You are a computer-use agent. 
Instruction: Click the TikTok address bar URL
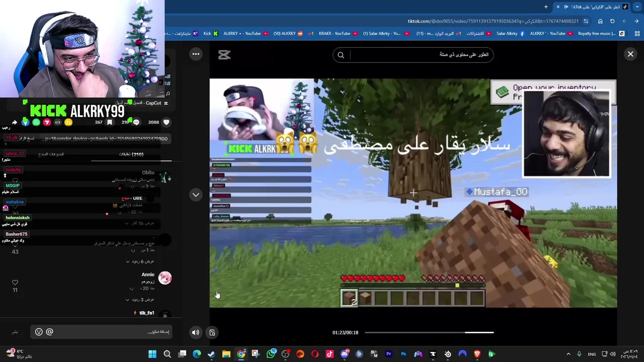[493, 21]
